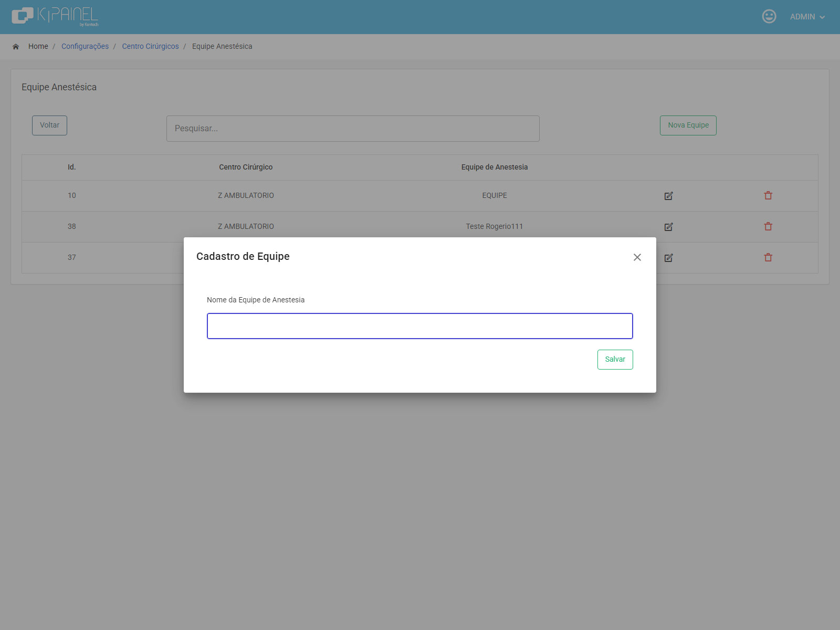Save the team with Salvar button
840x630 pixels.
pyautogui.click(x=615, y=360)
